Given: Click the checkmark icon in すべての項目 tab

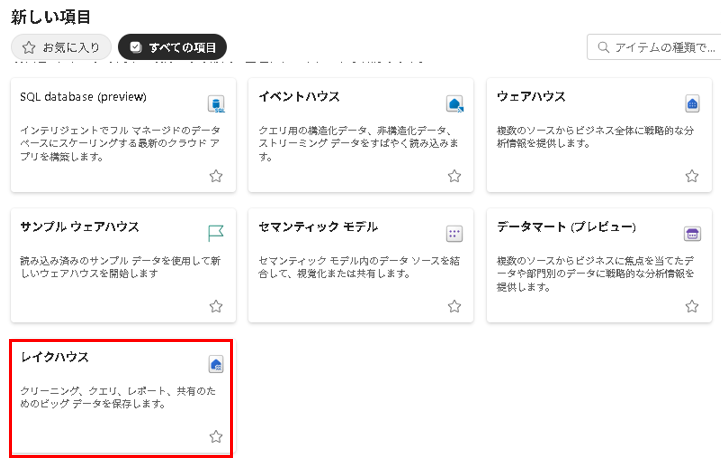Looking at the screenshot, I should coord(136,47).
